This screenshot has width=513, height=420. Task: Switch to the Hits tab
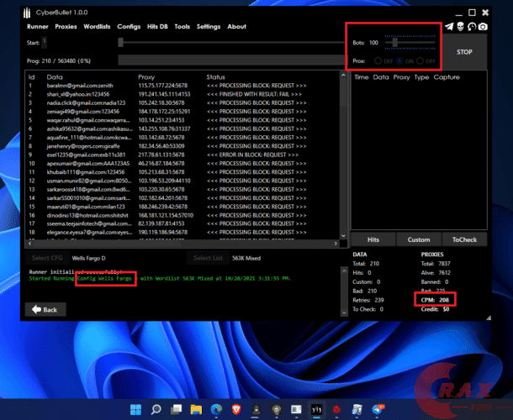click(x=373, y=239)
